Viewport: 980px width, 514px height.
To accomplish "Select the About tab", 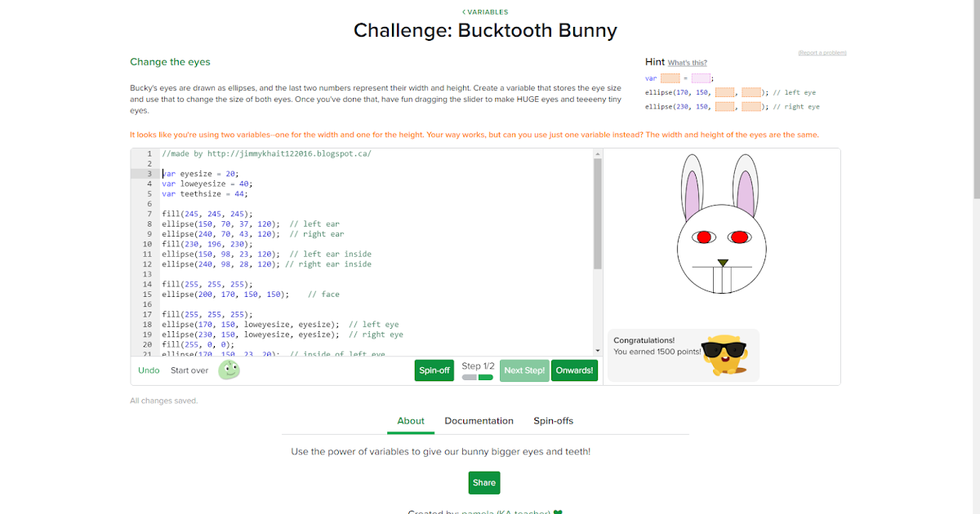I will [x=411, y=420].
